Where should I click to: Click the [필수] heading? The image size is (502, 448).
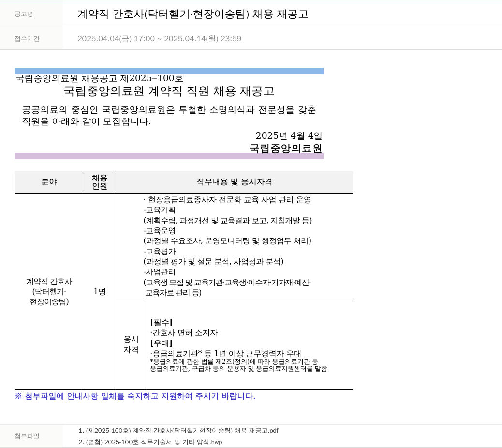[162, 323]
